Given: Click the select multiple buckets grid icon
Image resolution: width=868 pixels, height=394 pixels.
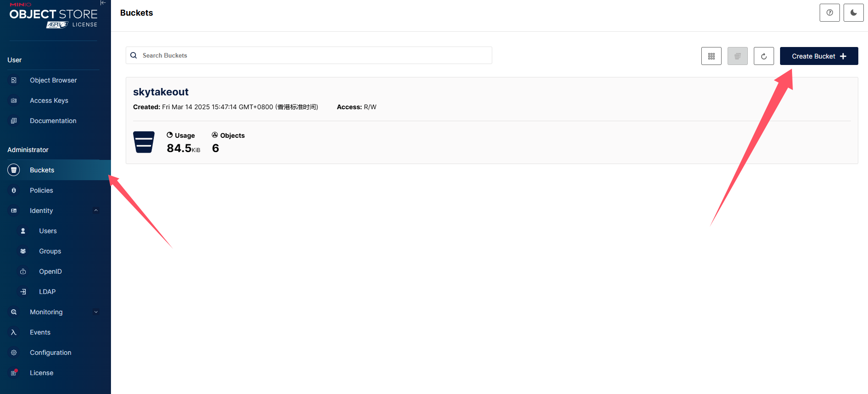Looking at the screenshot, I should tap(711, 56).
